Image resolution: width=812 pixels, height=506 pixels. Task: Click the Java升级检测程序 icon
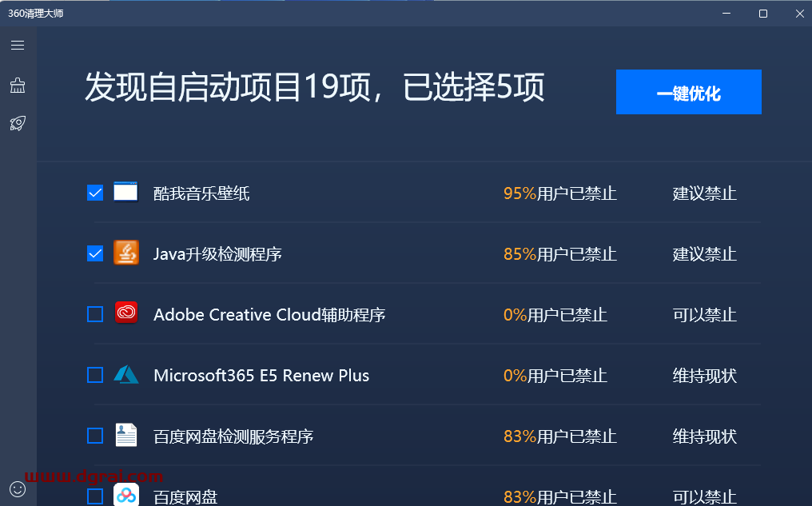click(x=125, y=253)
